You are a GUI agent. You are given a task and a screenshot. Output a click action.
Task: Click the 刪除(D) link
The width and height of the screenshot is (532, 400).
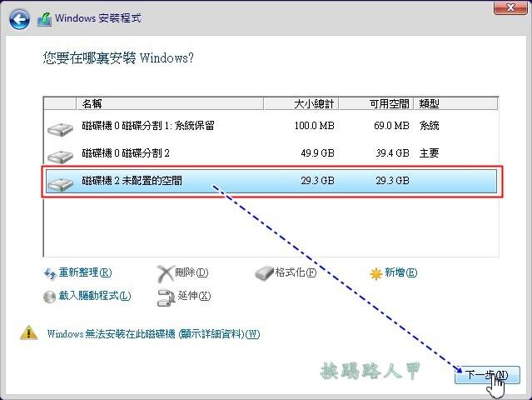click(x=191, y=272)
